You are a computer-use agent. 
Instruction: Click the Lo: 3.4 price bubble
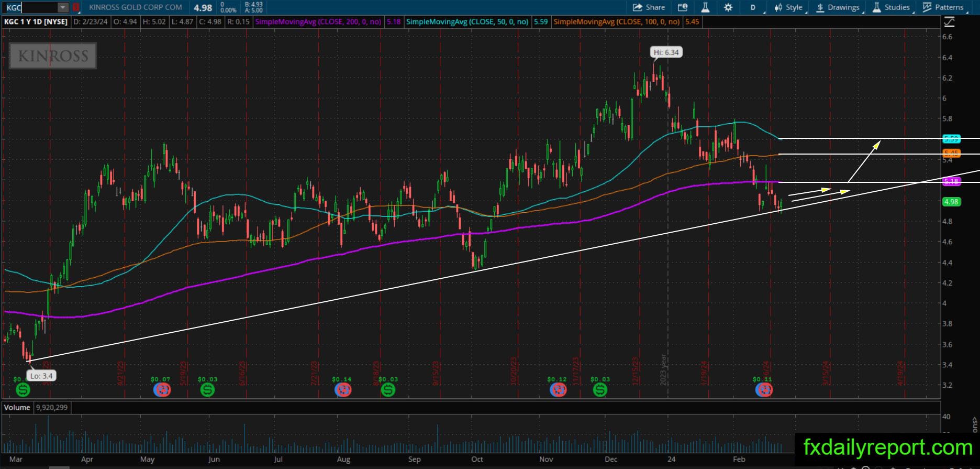[41, 376]
